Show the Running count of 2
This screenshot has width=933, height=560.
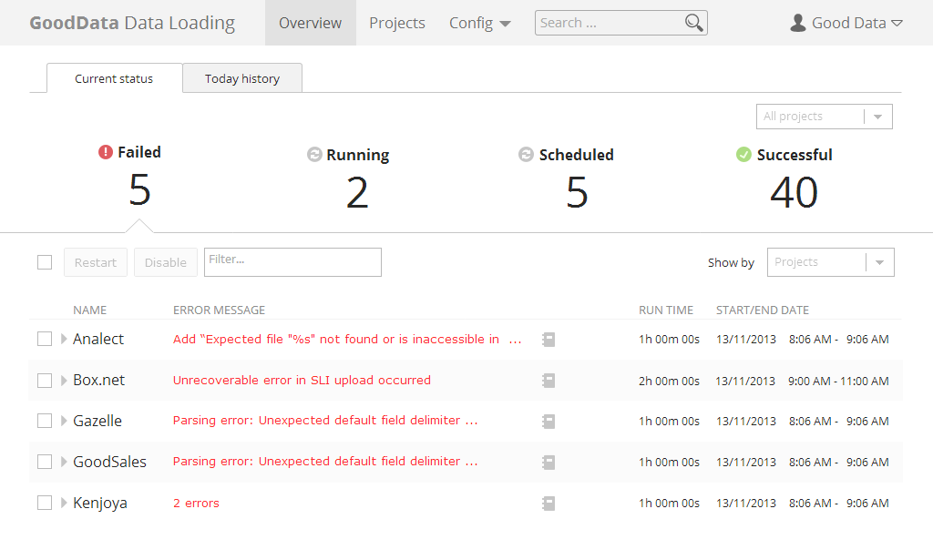pyautogui.click(x=357, y=193)
